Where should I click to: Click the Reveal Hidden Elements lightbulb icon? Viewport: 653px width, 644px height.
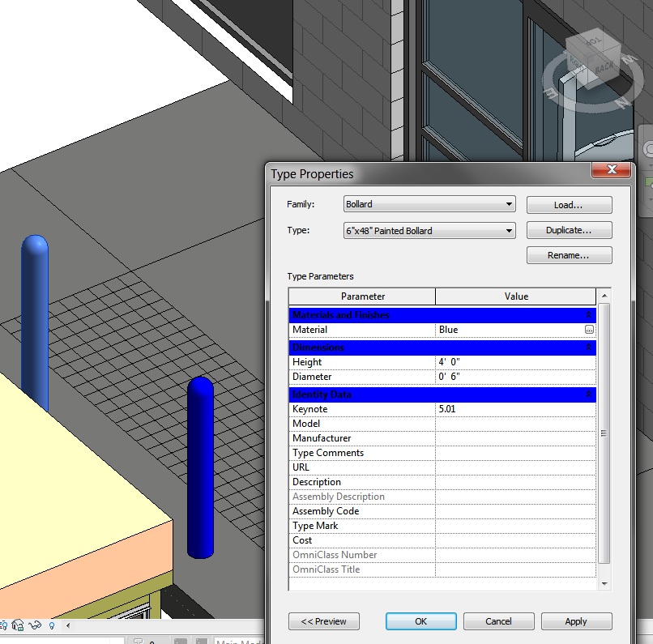[x=52, y=625]
